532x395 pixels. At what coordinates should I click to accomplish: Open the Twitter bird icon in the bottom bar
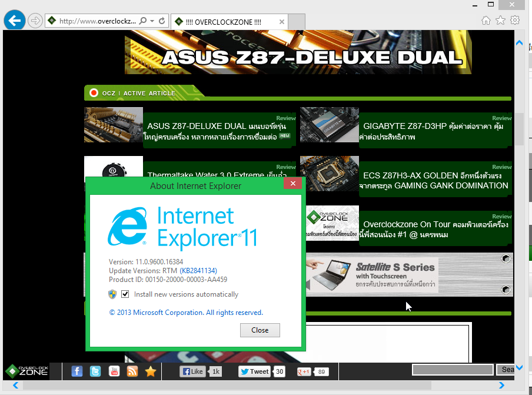click(x=95, y=371)
